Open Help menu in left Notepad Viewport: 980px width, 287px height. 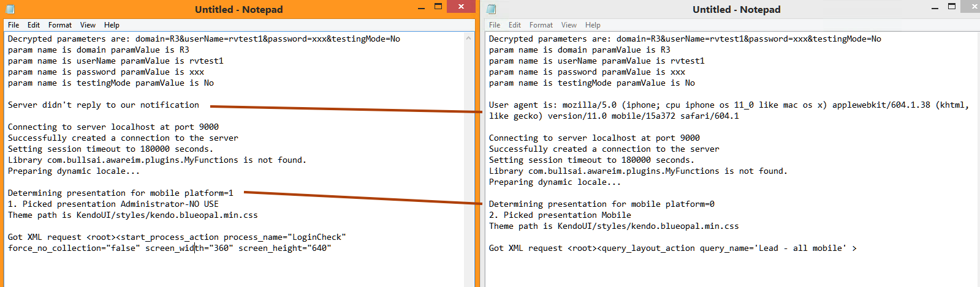112,25
